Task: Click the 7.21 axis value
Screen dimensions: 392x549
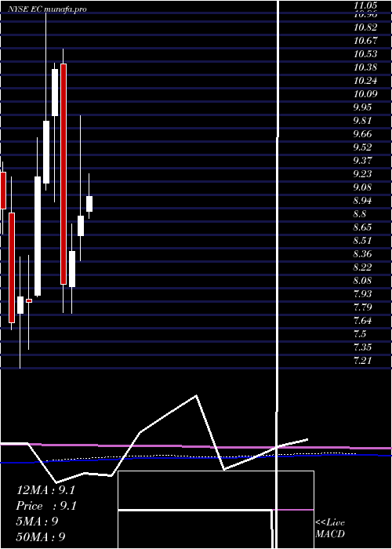Action: tap(362, 361)
